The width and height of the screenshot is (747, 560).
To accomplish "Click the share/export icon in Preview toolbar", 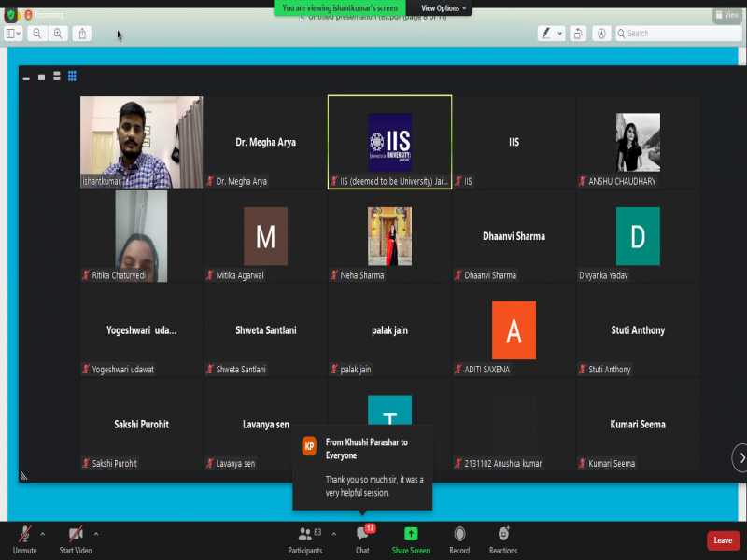I will point(83,34).
